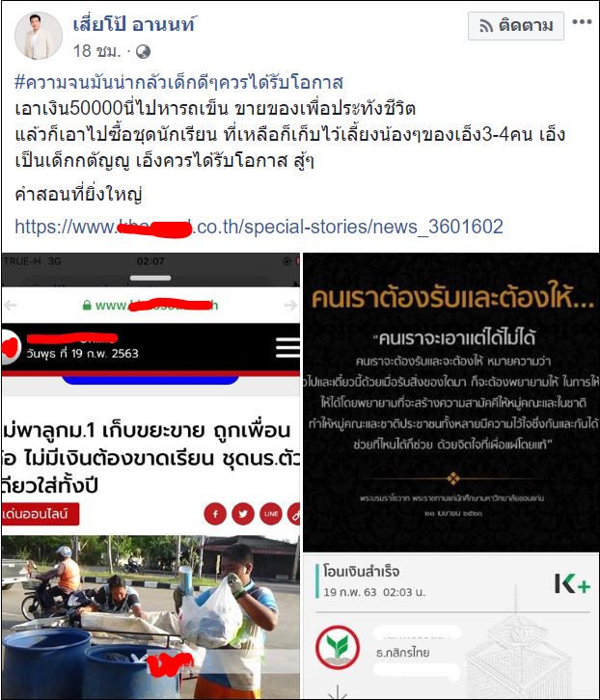The height and width of the screenshot is (700, 600).
Task: Open the hamburger menu in news screenshot
Action: click(287, 347)
